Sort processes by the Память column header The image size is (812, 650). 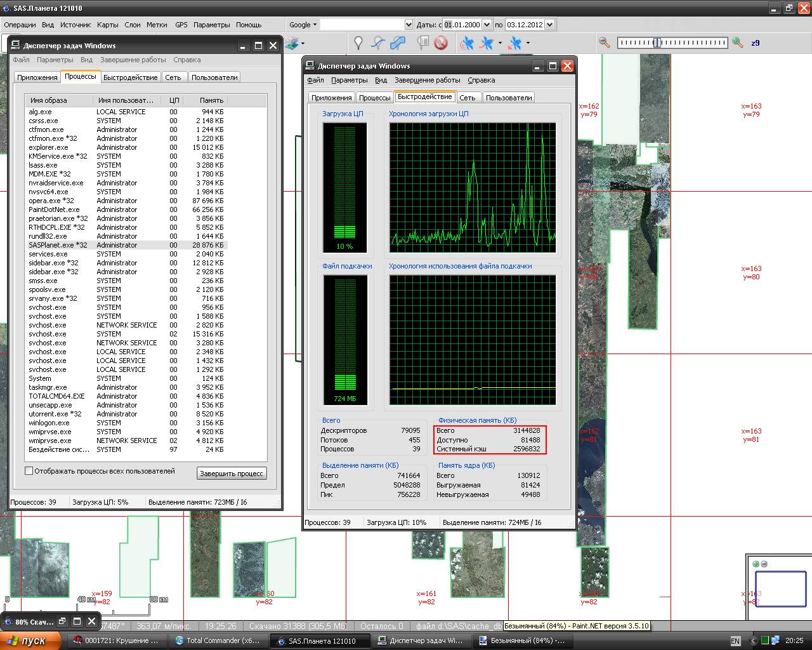click(x=211, y=100)
